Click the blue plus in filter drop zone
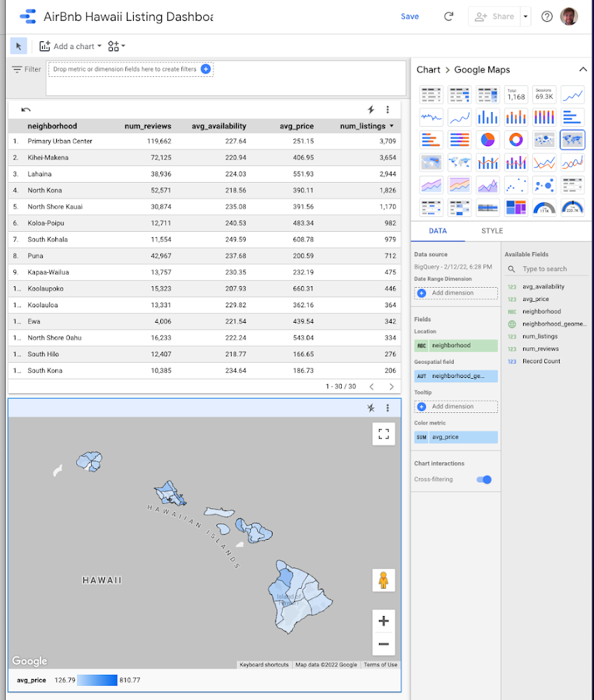 tap(206, 69)
